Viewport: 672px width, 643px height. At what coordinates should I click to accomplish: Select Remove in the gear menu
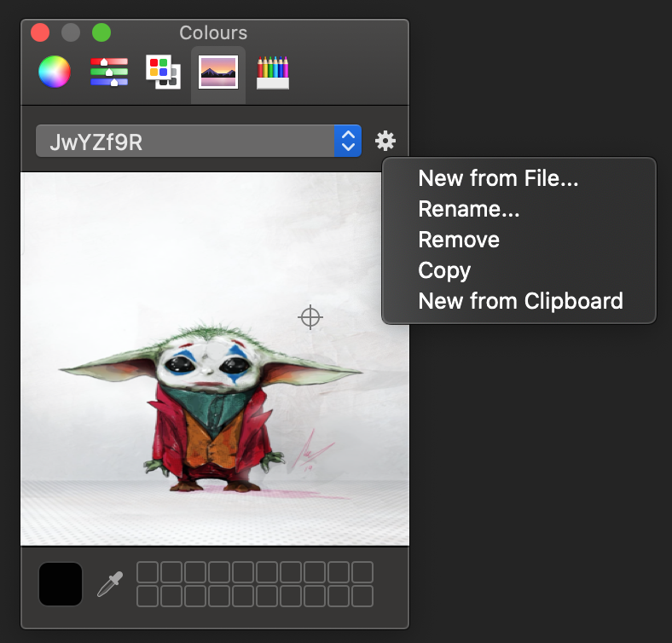(x=519, y=239)
